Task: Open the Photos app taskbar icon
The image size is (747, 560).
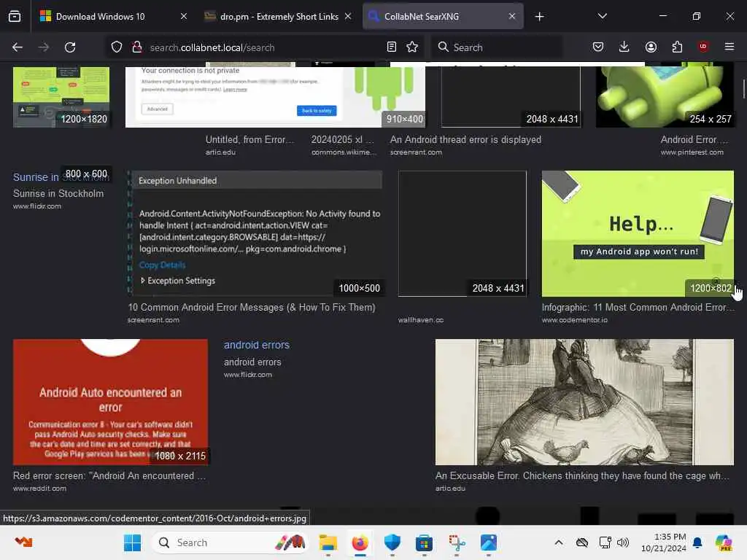Action: [488, 542]
